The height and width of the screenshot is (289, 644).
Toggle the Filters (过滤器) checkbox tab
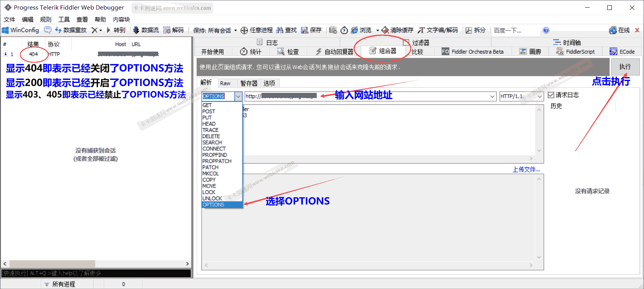point(406,42)
